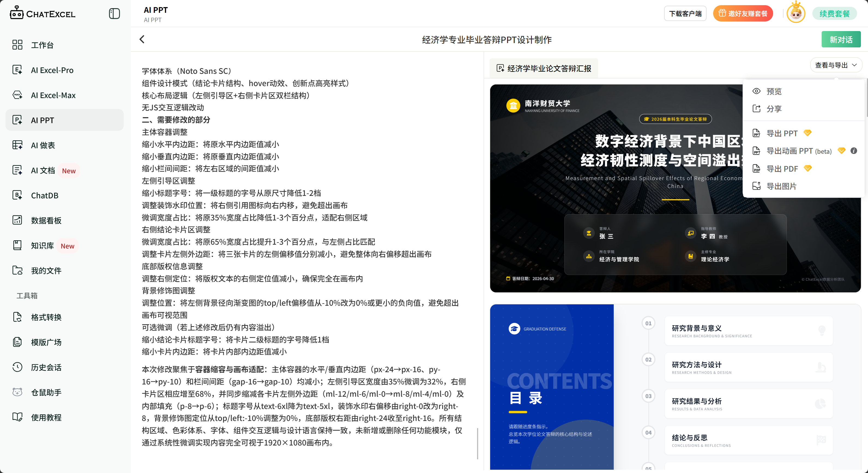Click the AI Excel-Pro icon
The width and height of the screenshot is (868, 473).
pyautogui.click(x=17, y=70)
